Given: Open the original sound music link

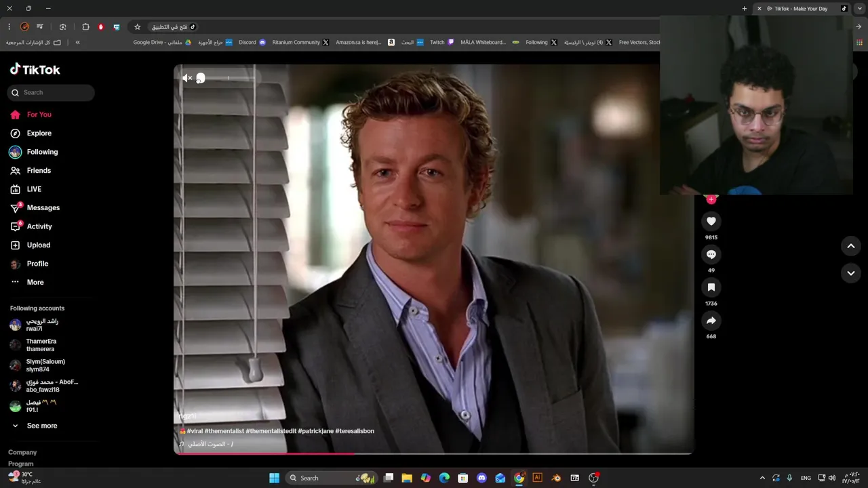Looking at the screenshot, I should pos(206,445).
